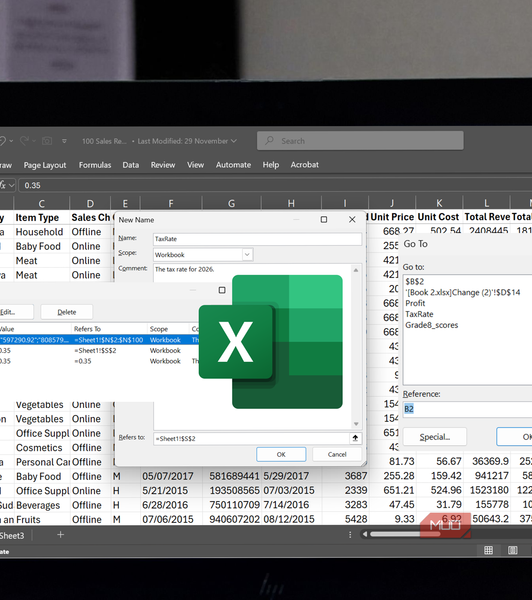Screen dimensions: 532x600
Task: Open the Automate ribbon tab
Action: click(233, 165)
